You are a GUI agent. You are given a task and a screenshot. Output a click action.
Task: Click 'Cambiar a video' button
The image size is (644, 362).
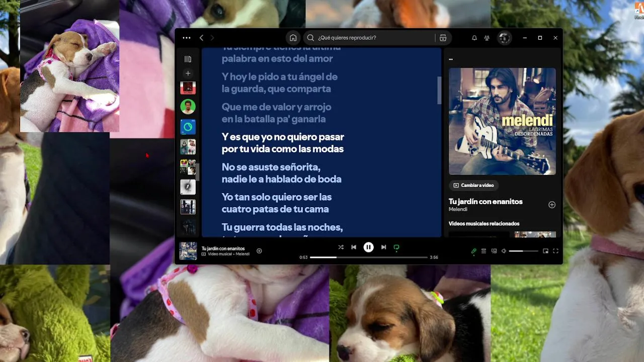click(473, 185)
